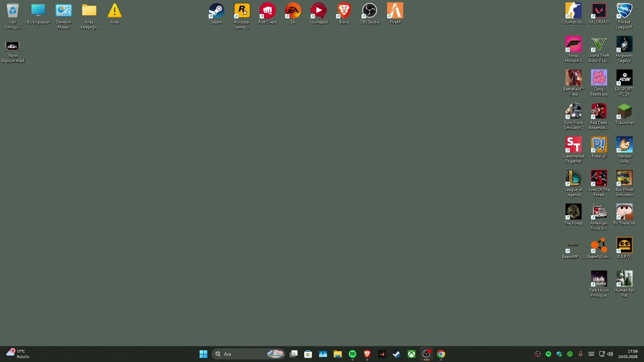Select the Bus Driver Simulator icon
This screenshot has width=644, height=362.
[624, 184]
